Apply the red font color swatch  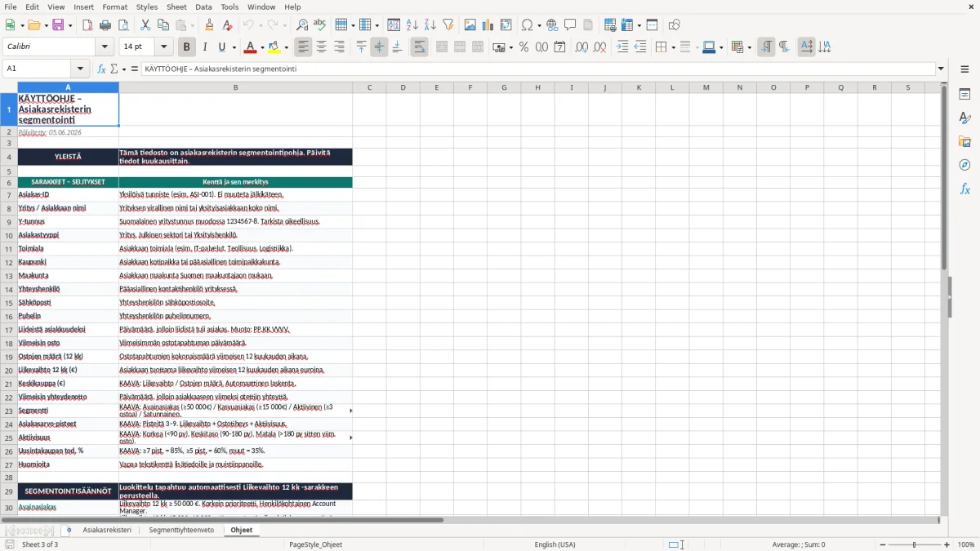pos(250,47)
